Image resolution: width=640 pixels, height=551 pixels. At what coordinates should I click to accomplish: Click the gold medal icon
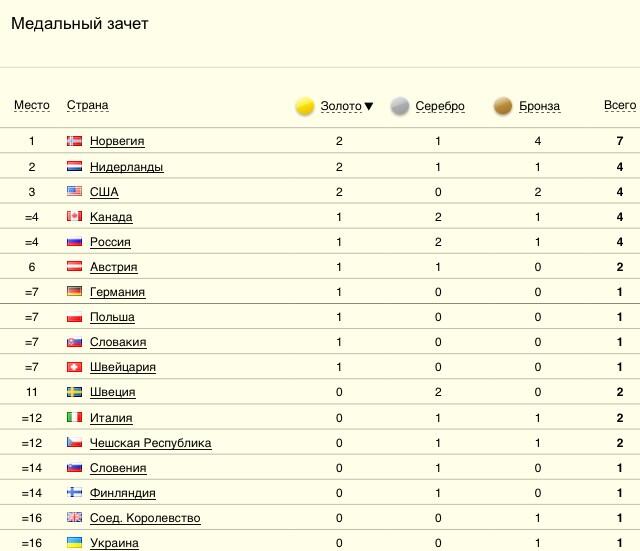[x=305, y=107]
